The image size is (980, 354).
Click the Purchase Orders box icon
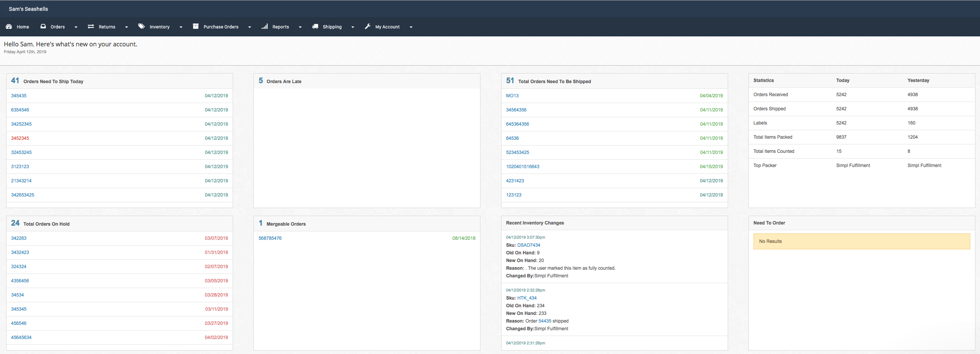click(x=196, y=26)
